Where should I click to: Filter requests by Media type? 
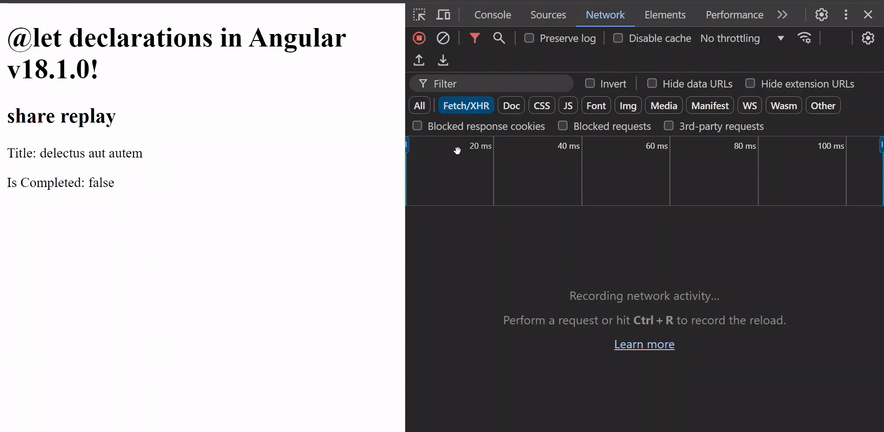664,105
